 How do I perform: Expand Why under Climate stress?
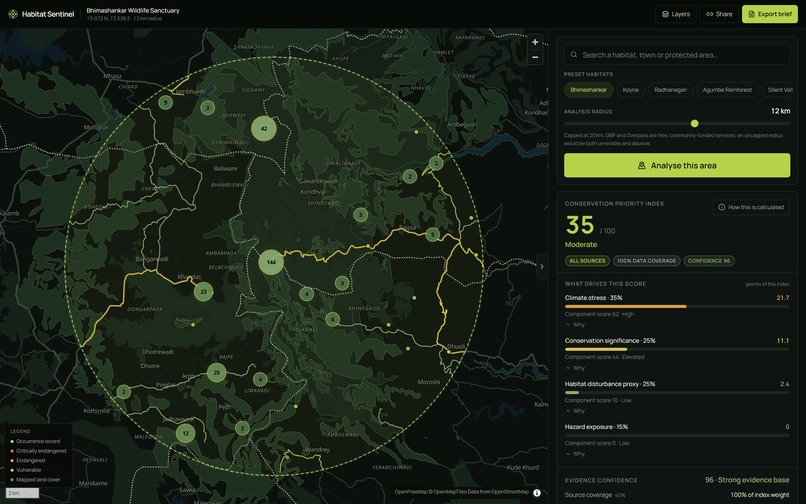[x=575, y=325]
